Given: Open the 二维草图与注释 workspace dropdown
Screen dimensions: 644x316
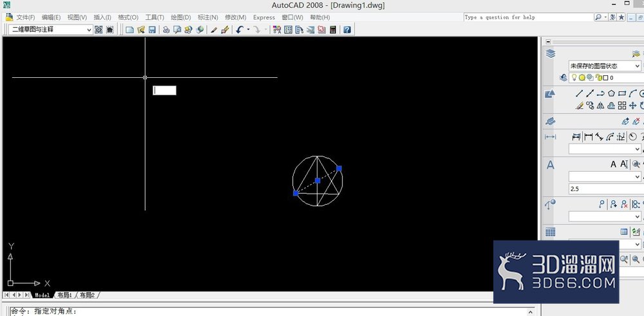Looking at the screenshot, I should (50, 30).
